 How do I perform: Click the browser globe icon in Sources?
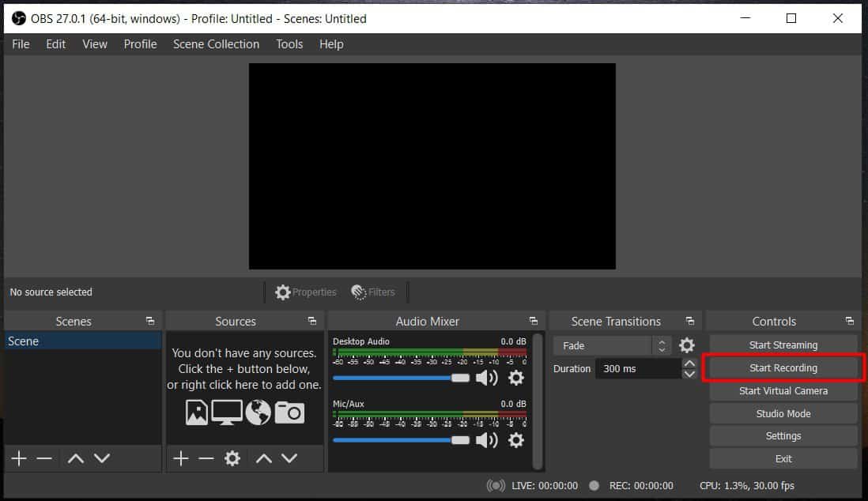(258, 412)
